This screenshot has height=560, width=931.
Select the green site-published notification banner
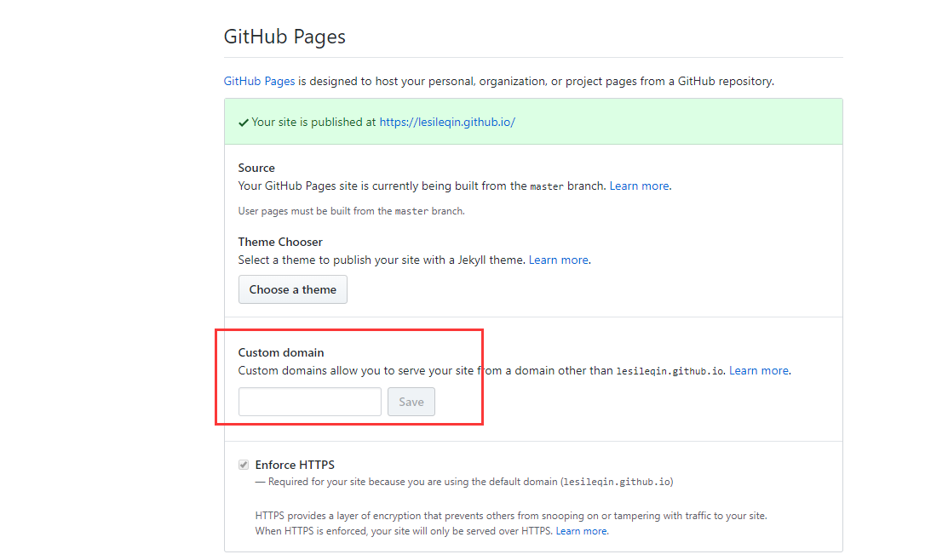coord(533,122)
